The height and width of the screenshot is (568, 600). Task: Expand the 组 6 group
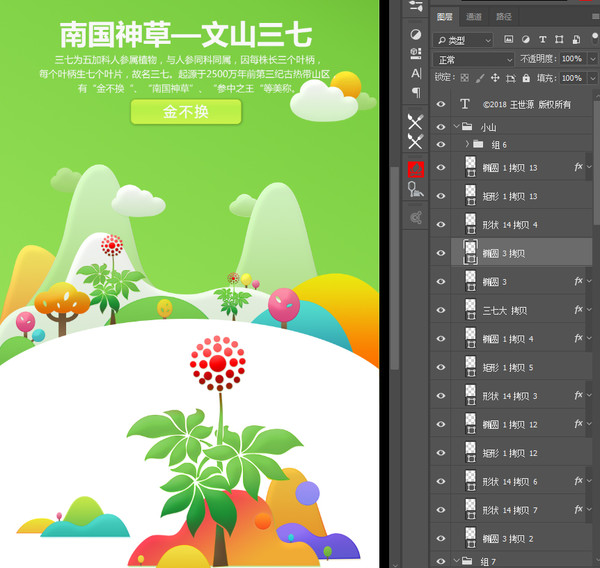[467, 144]
